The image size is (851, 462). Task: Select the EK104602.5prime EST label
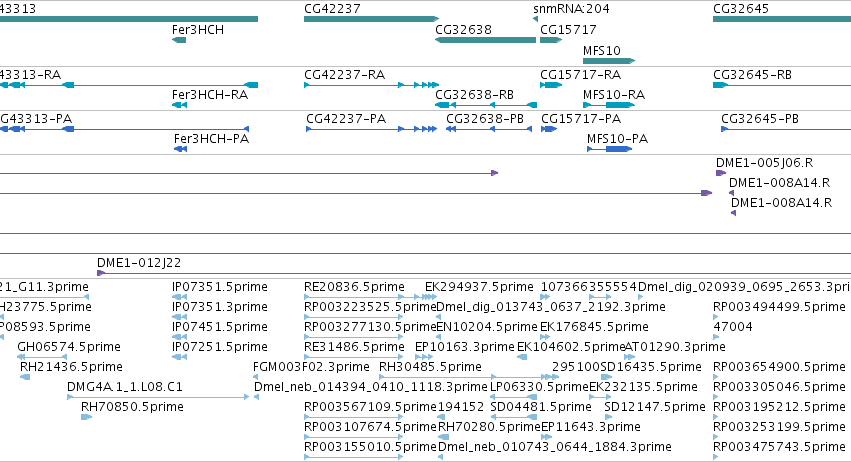[x=570, y=346]
